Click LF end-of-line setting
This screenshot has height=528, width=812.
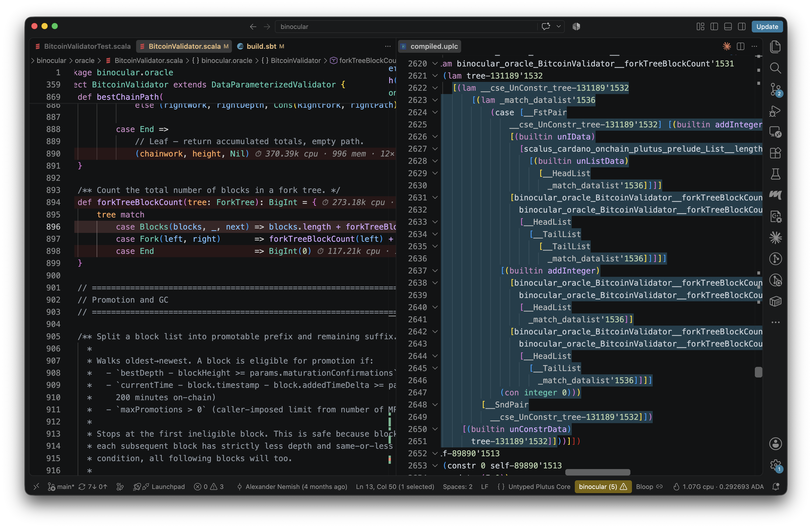[485, 486]
